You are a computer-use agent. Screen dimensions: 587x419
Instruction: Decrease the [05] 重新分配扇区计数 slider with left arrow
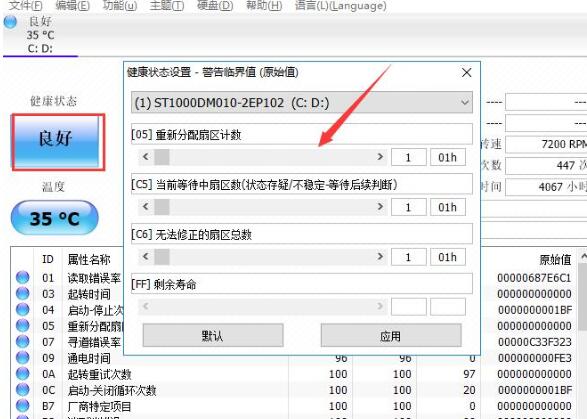pyautogui.click(x=146, y=157)
